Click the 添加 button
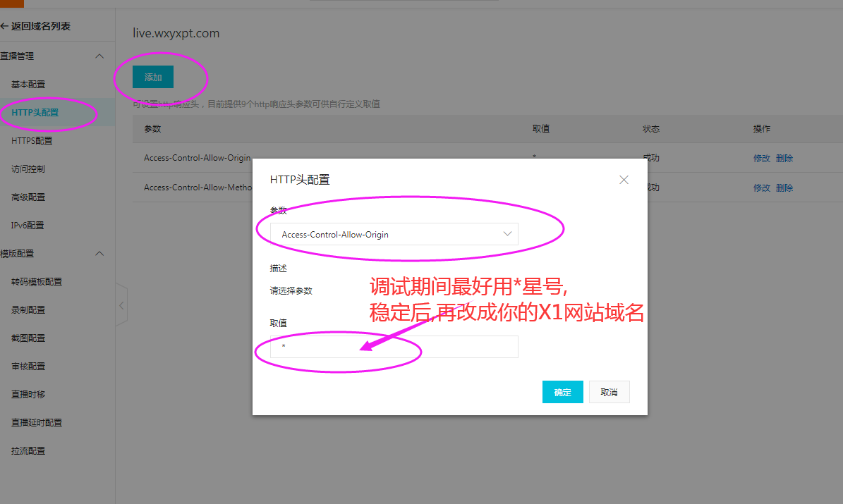This screenshot has height=504, width=843. (153, 77)
